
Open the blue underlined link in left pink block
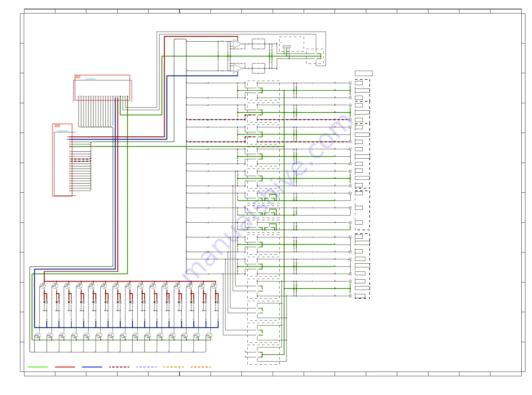coord(63,131)
